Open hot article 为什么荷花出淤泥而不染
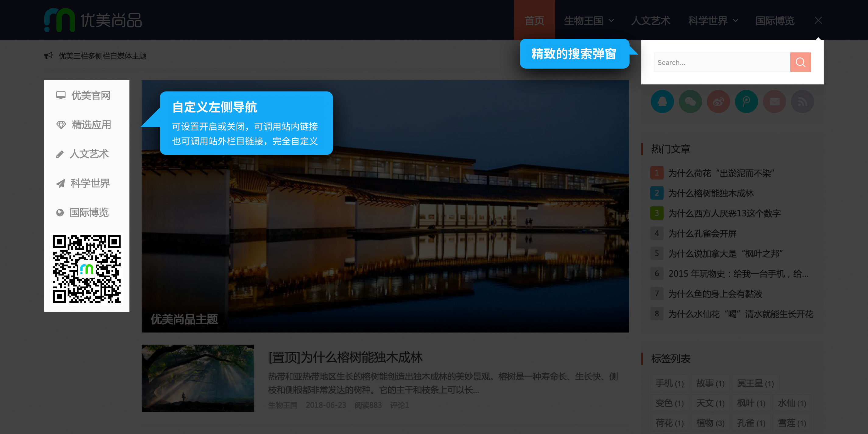868x434 pixels. [722, 173]
